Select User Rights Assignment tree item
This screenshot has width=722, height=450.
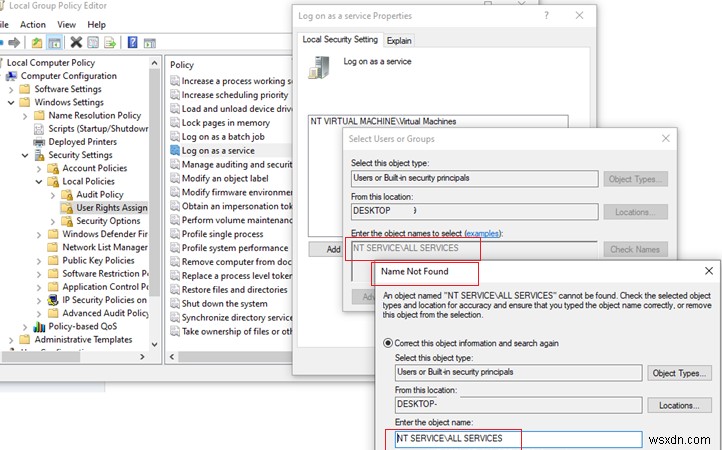click(x=111, y=208)
